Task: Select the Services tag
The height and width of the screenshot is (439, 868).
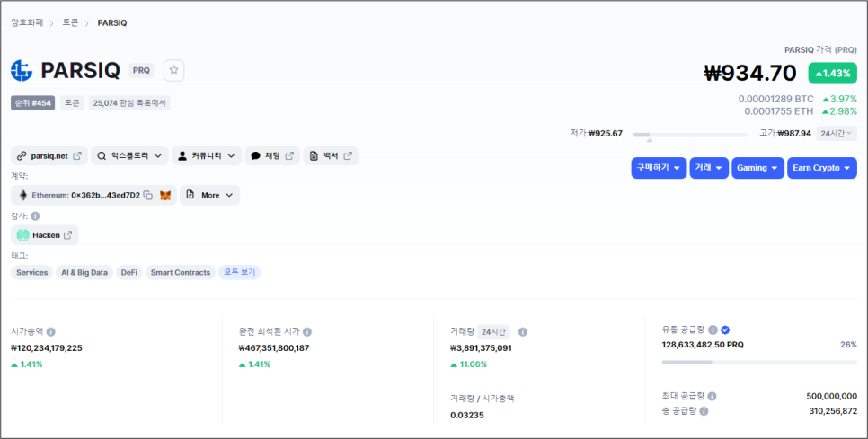Action: 32,273
